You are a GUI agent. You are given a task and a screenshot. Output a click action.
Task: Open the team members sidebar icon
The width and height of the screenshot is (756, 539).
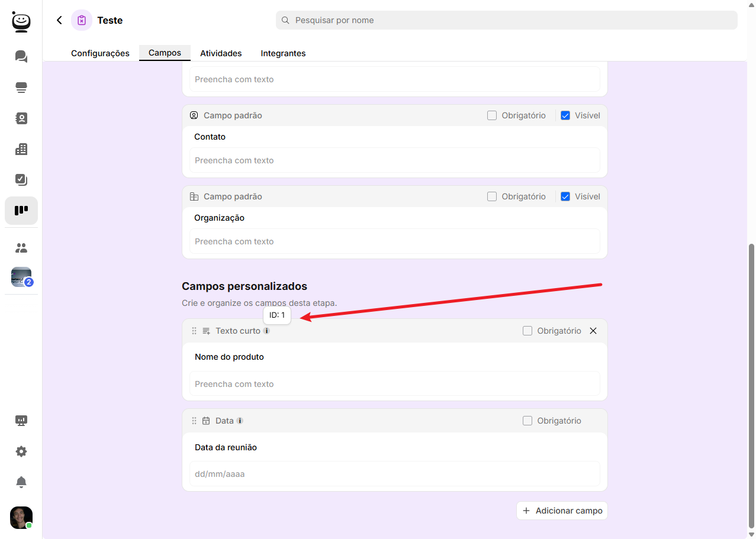(21, 248)
